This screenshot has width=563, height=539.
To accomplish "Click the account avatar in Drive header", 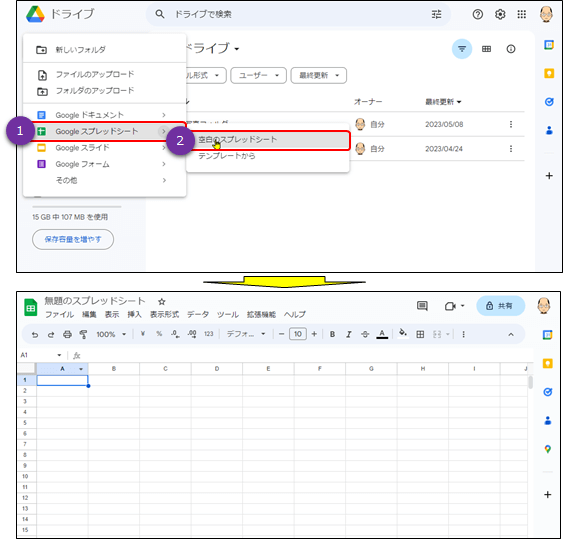I will [x=546, y=14].
